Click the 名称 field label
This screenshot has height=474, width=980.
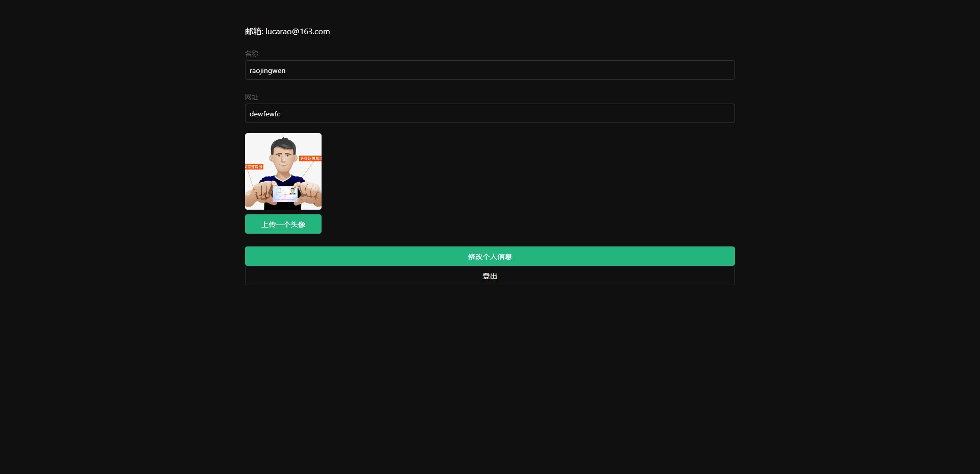[251, 53]
